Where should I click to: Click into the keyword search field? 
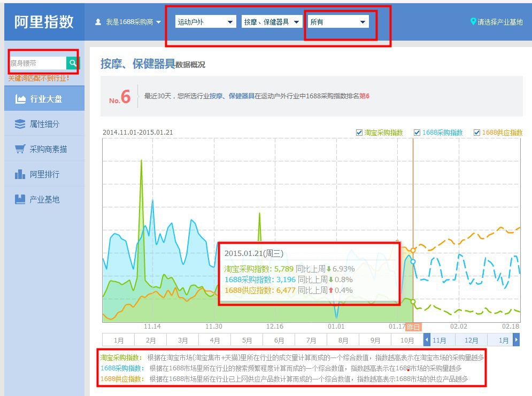37,63
